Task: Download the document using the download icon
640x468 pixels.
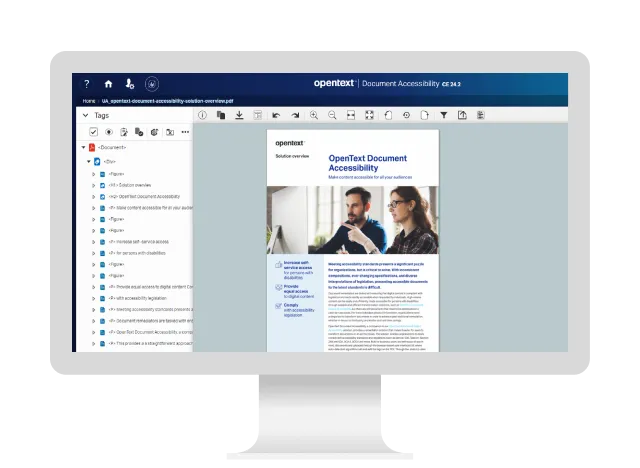Action: [x=239, y=115]
